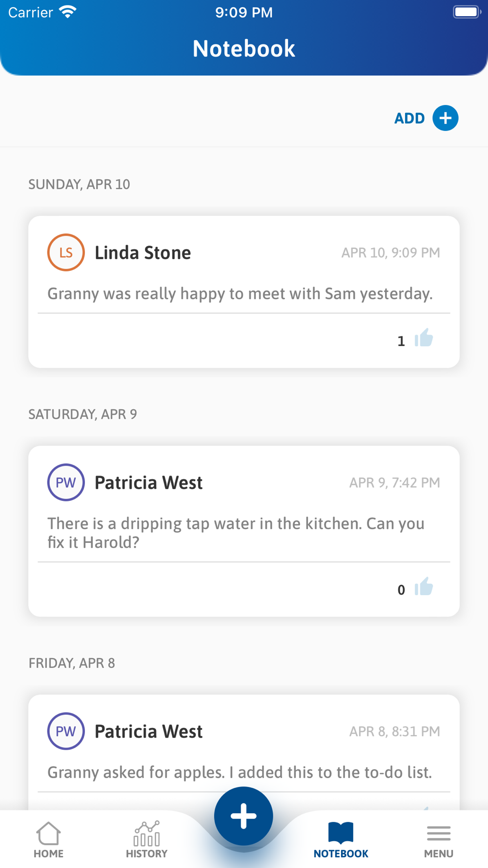The height and width of the screenshot is (868, 488).
Task: Open the hamburger Menu icon
Action: 438,833
